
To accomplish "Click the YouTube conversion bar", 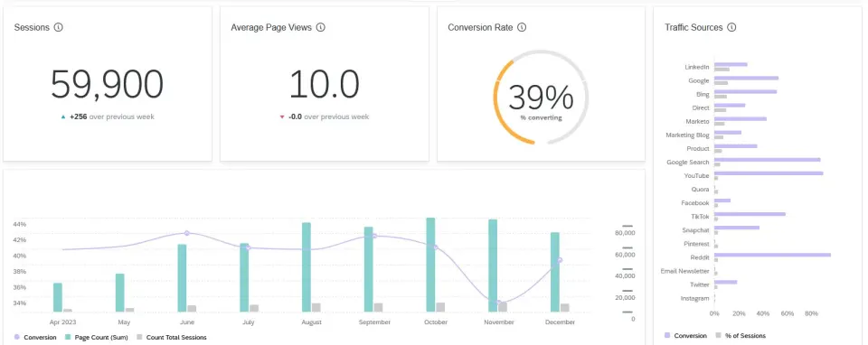I will [769, 173].
